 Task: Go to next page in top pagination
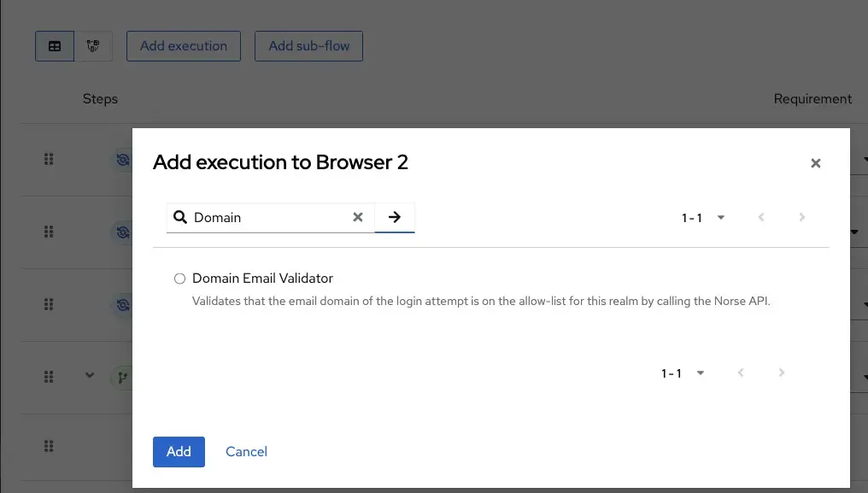801,217
